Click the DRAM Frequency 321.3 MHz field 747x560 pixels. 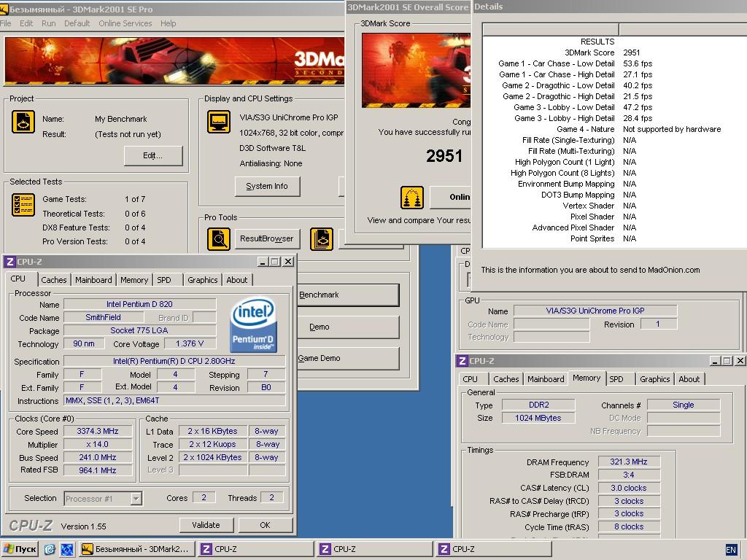[x=629, y=462]
